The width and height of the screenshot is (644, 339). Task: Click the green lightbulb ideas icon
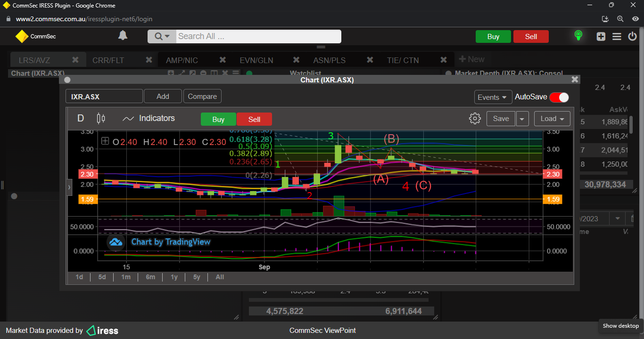(578, 36)
